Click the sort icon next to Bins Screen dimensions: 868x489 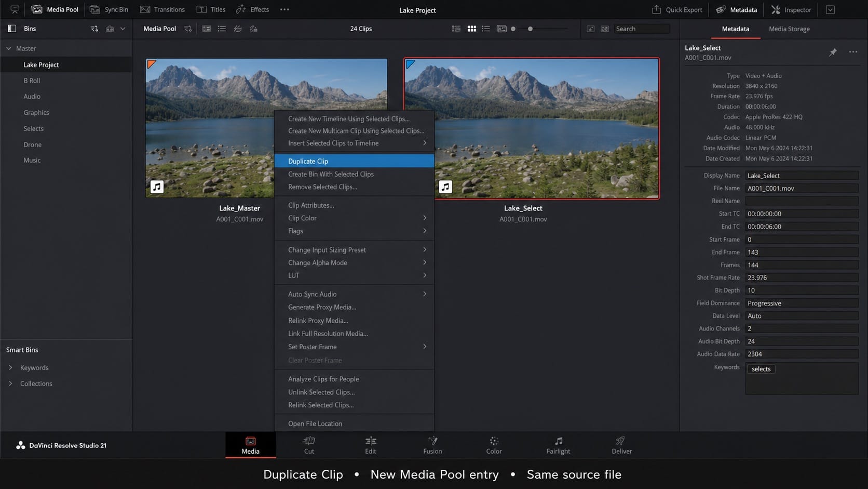coord(94,29)
